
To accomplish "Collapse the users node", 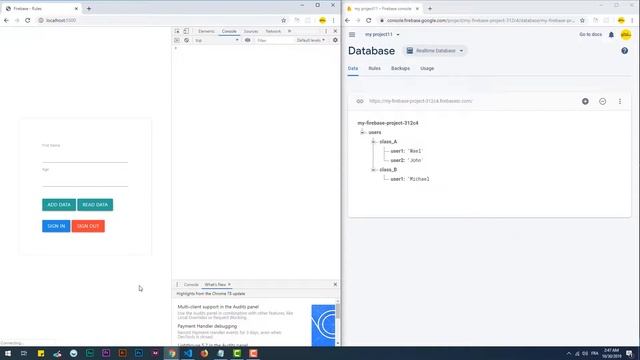I will pyautogui.click(x=362, y=132).
